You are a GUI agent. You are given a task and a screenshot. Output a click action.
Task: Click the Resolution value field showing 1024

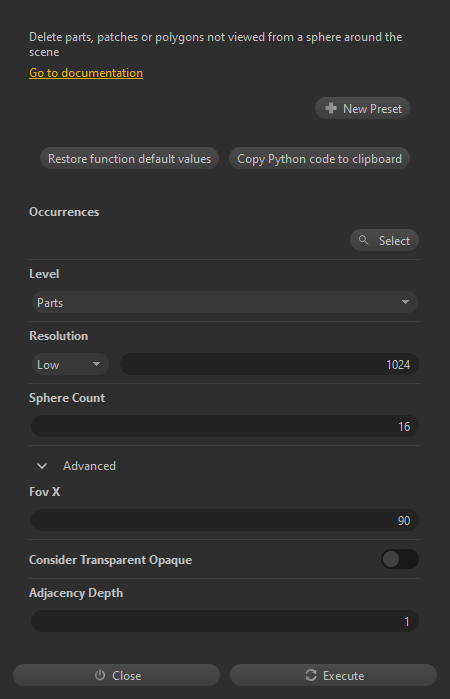tap(269, 364)
